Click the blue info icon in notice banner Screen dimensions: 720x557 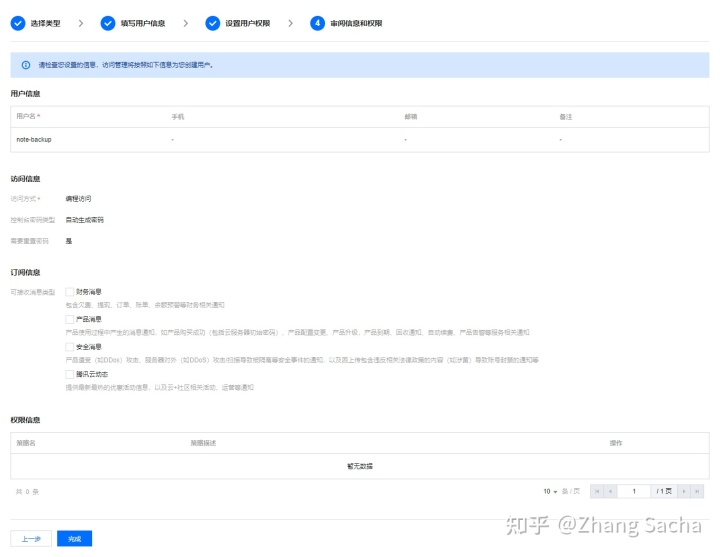(x=26, y=65)
